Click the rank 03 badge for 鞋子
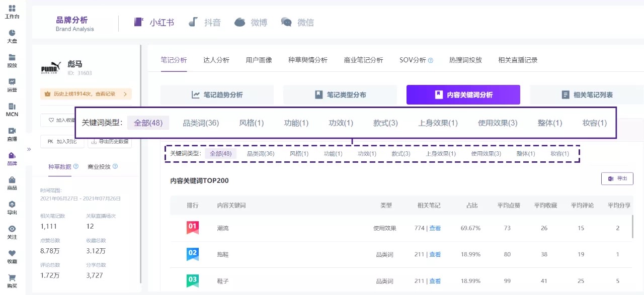This screenshot has width=644, height=295. point(192,280)
